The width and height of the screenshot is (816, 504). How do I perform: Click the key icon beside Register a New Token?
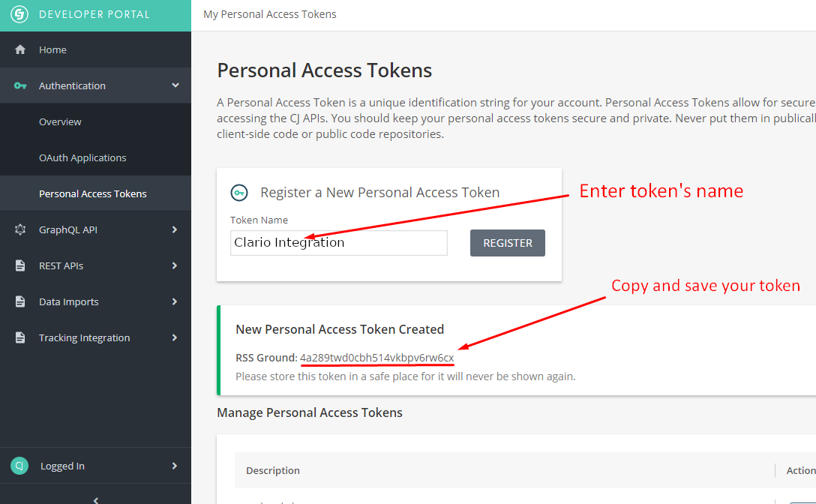coord(239,193)
